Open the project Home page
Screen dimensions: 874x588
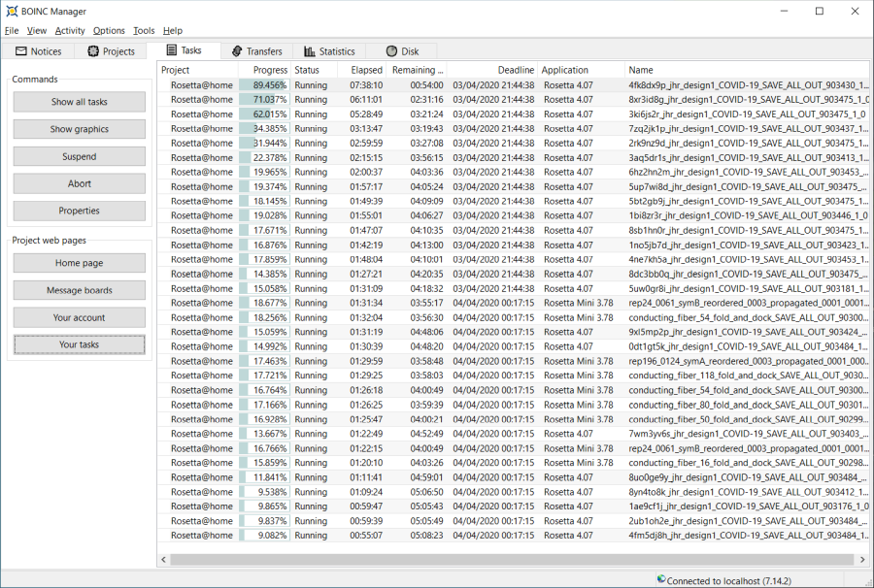[x=80, y=263]
